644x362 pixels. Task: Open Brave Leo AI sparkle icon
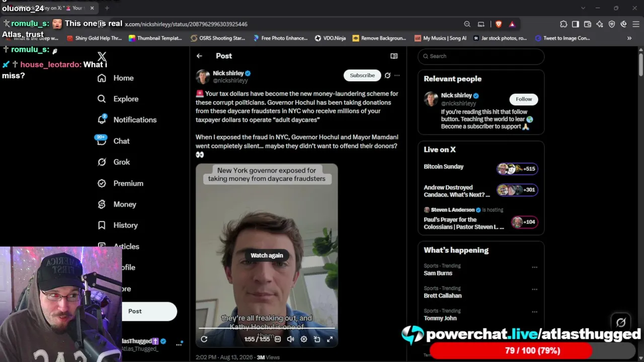[600, 24]
